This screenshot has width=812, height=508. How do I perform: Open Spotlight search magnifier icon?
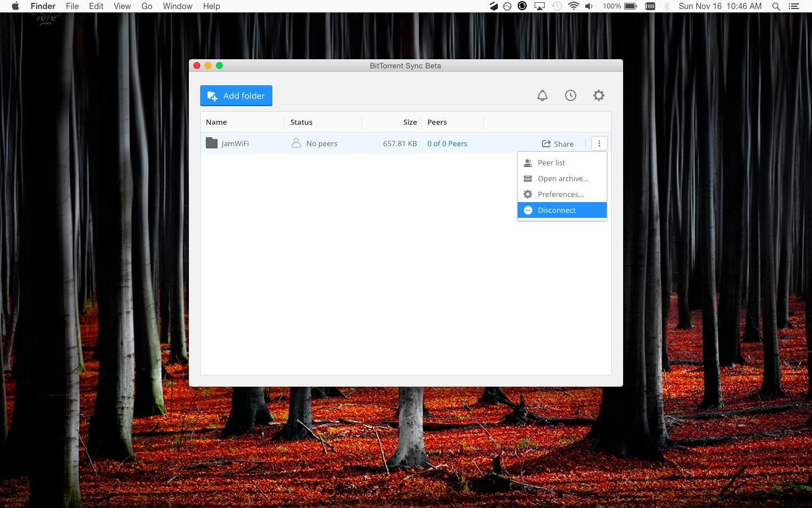pyautogui.click(x=776, y=6)
